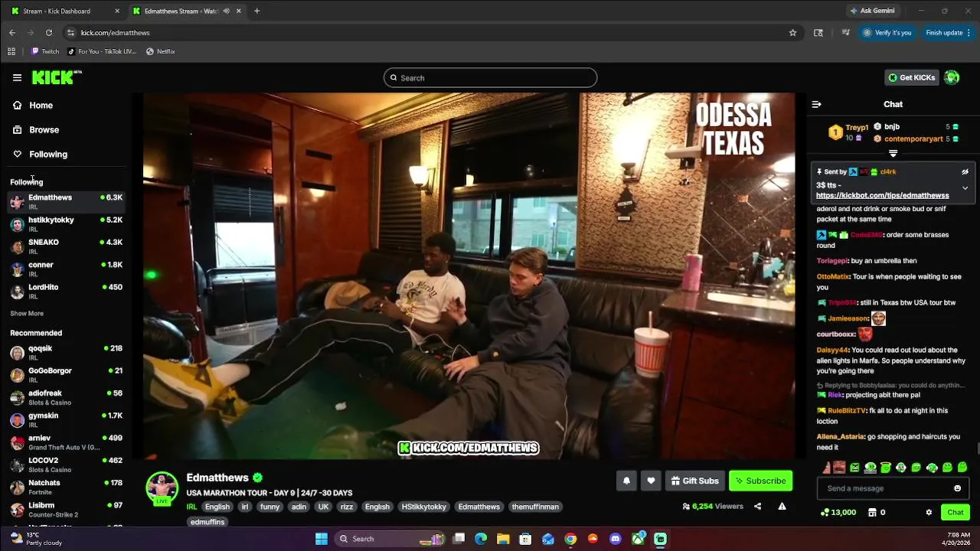Select the Edmatthews Stream browser tab
Viewport: 980px width, 551px height.
(187, 11)
